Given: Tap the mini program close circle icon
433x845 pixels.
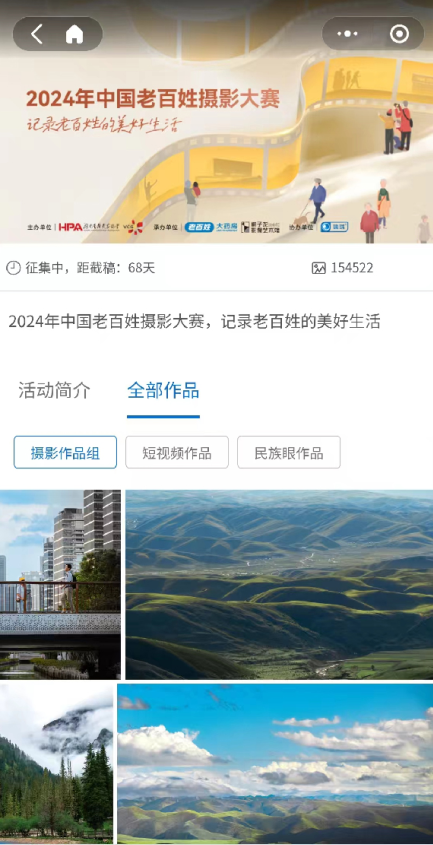Looking at the screenshot, I should pyautogui.click(x=399, y=34).
